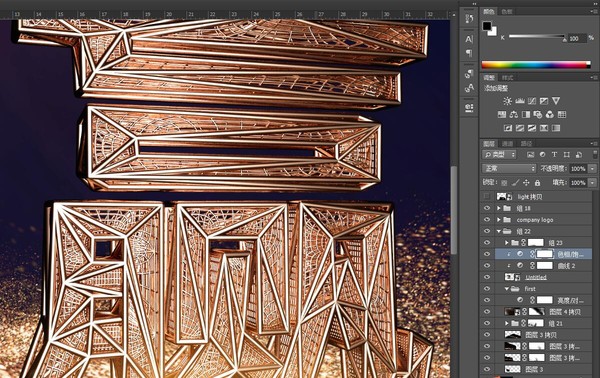Add a Selective Color adjustment
The width and height of the screenshot is (600, 378).
coord(544,128)
